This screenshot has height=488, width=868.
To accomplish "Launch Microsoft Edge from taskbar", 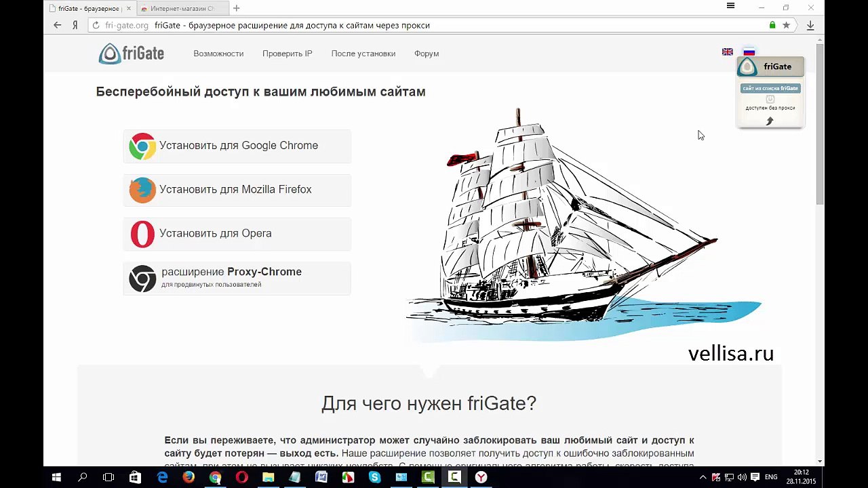I will (x=162, y=477).
